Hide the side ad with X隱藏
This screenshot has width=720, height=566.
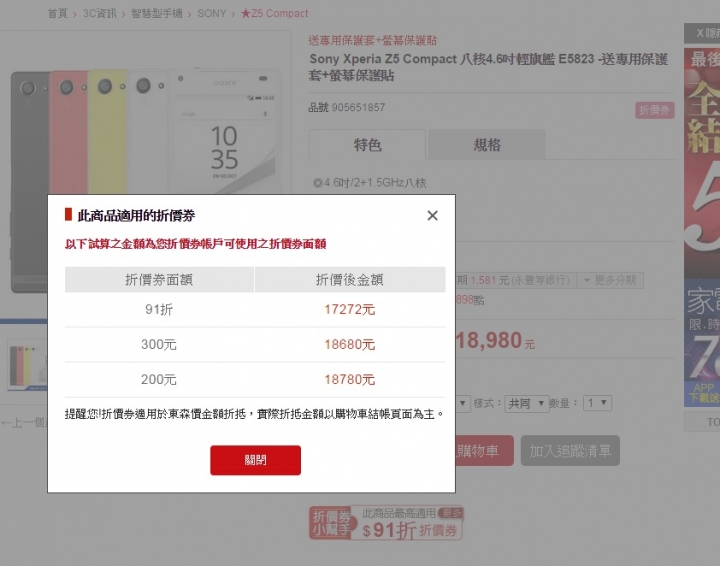[702, 33]
